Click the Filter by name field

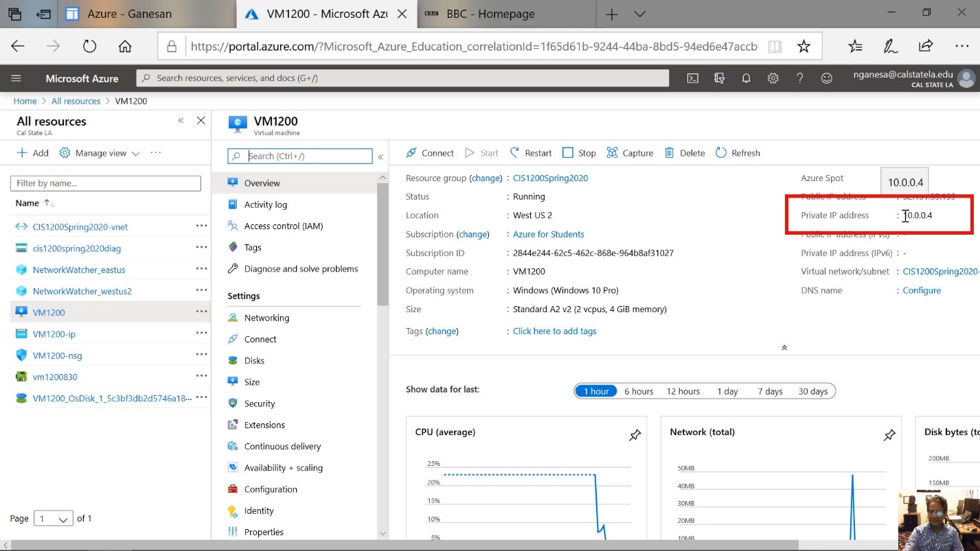pyautogui.click(x=106, y=183)
